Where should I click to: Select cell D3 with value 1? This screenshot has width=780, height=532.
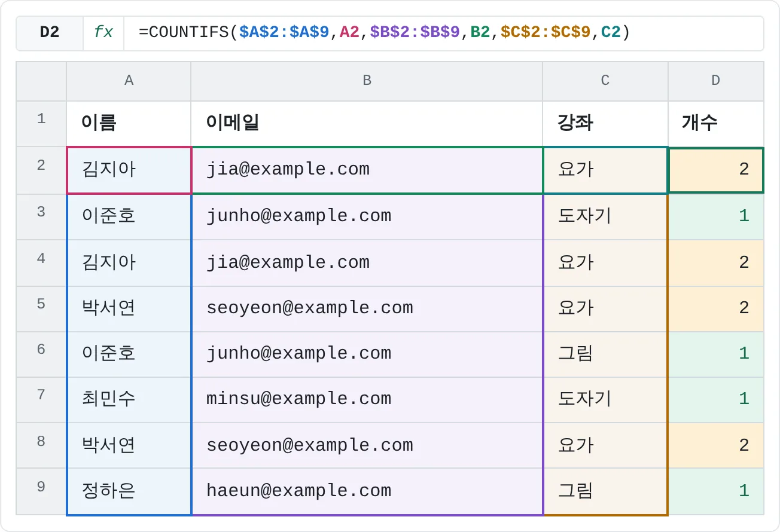pos(716,217)
